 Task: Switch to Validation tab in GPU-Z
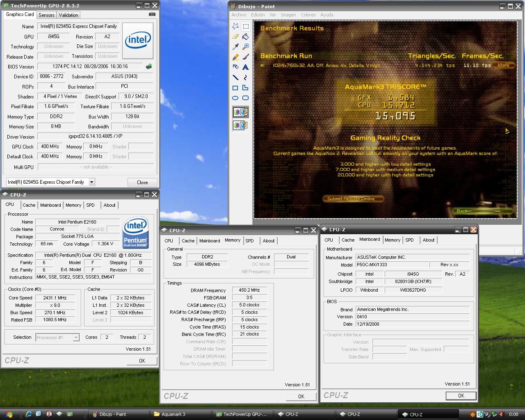pos(68,15)
